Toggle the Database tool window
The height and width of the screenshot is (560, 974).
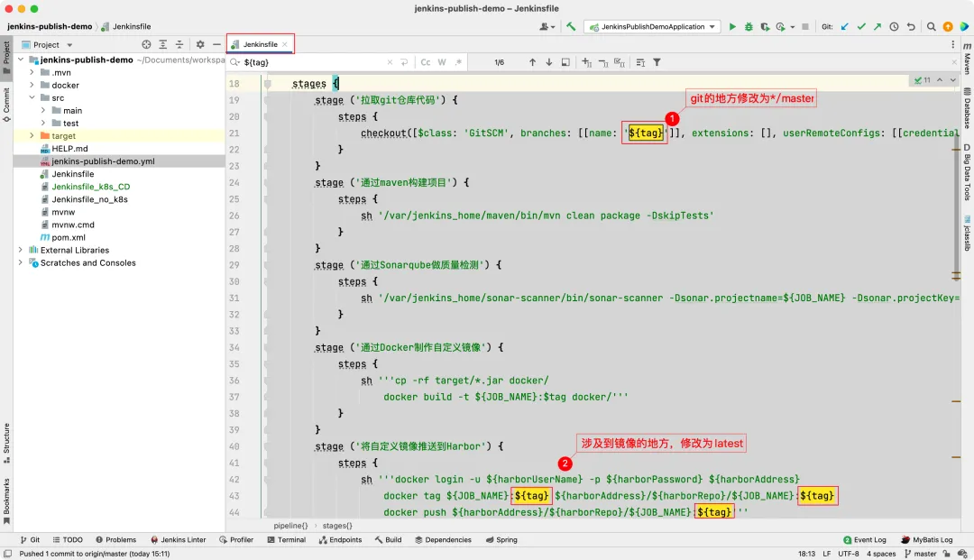click(x=967, y=108)
